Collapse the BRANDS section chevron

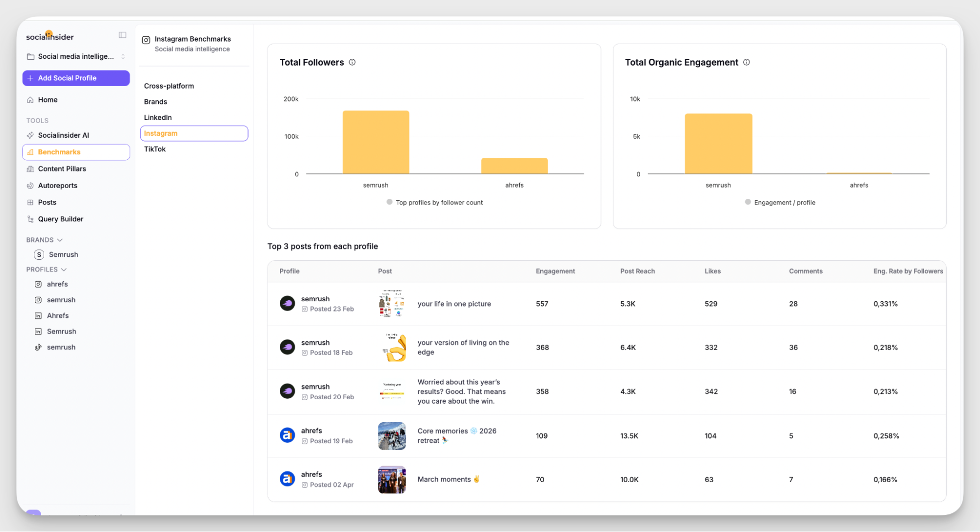[x=60, y=240]
